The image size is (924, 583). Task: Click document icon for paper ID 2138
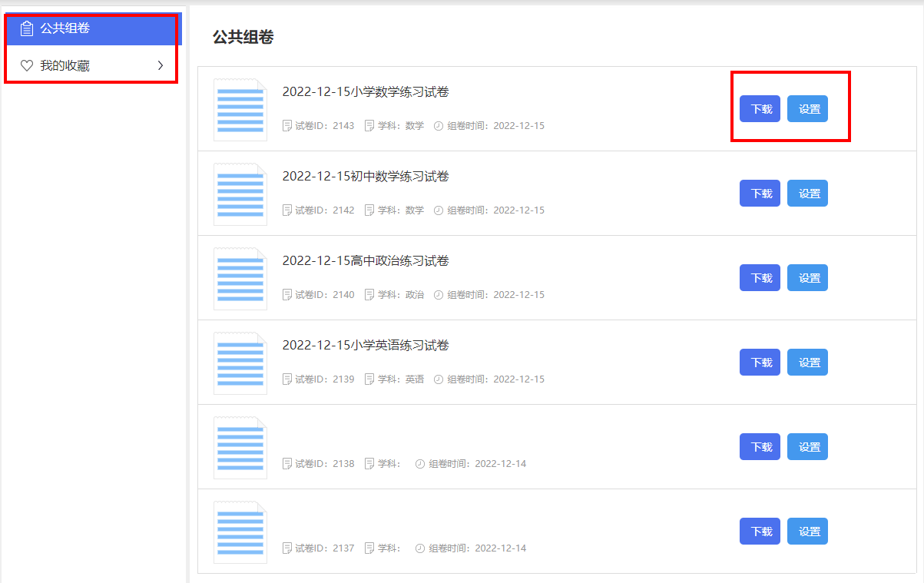click(x=240, y=448)
